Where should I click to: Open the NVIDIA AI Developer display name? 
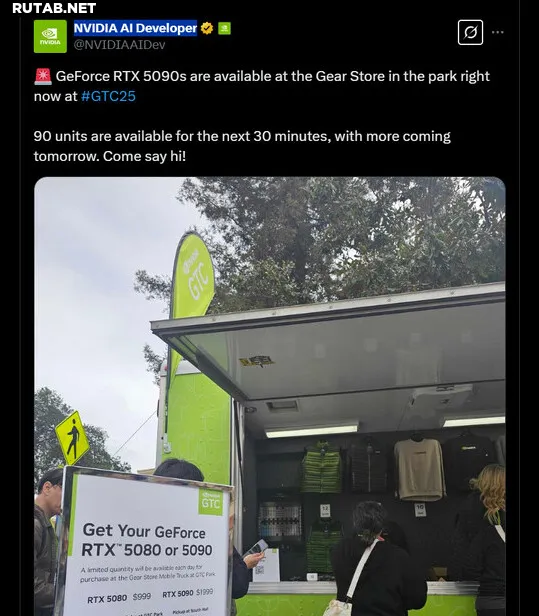coord(135,28)
